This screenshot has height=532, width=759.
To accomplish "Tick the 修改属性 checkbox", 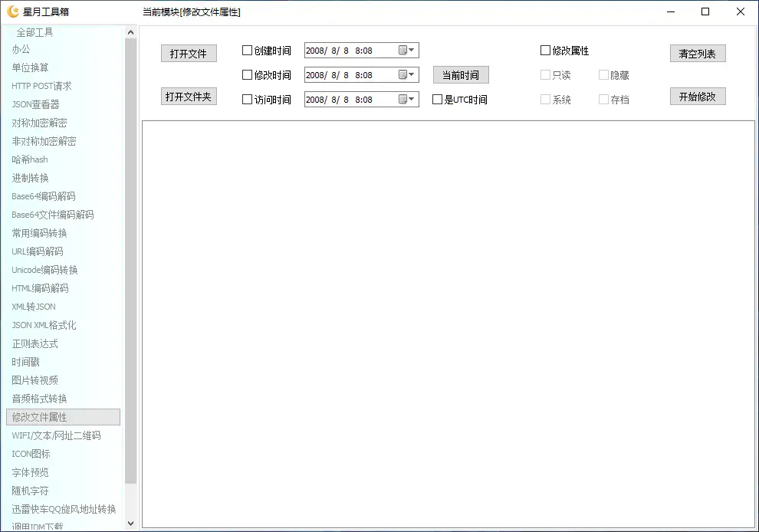I will click(x=545, y=51).
